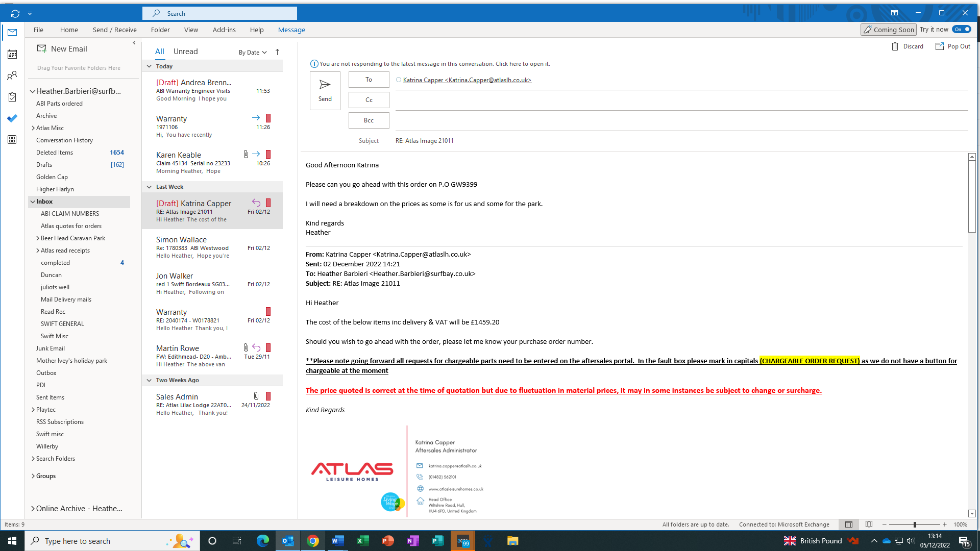This screenshot has width=980, height=551.
Task: Reverse the sort order arrow
Action: [x=277, y=52]
